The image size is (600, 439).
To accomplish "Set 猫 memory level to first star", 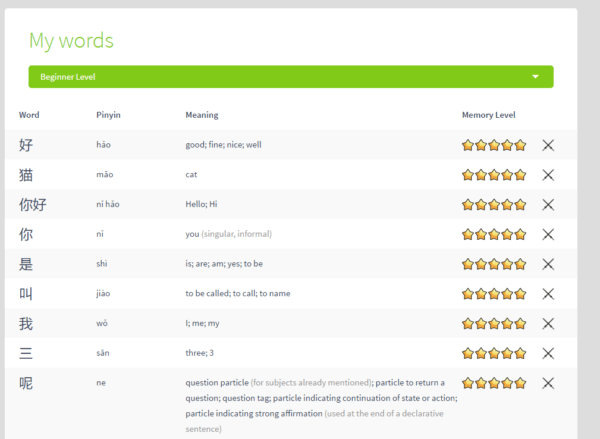I will click(x=468, y=175).
